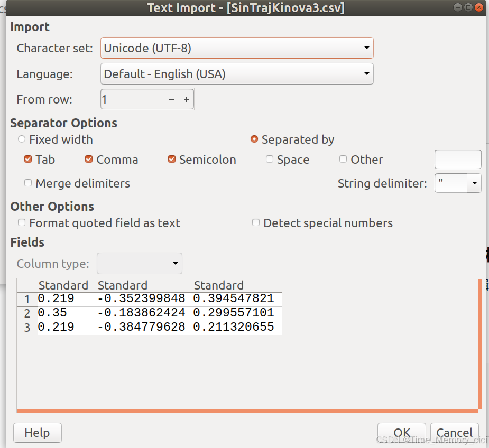Image resolution: width=489 pixels, height=448 pixels.
Task: Disable the Semicolon separator
Action: 172,159
